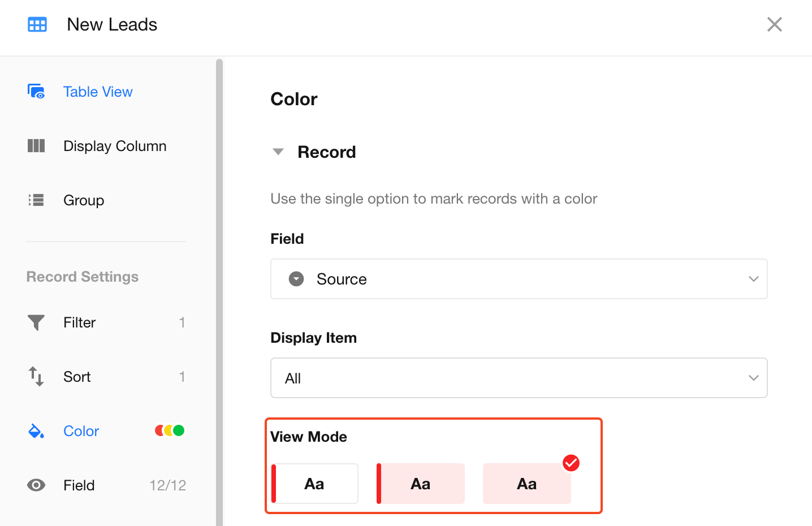Click the Sort arrows icon

point(36,377)
